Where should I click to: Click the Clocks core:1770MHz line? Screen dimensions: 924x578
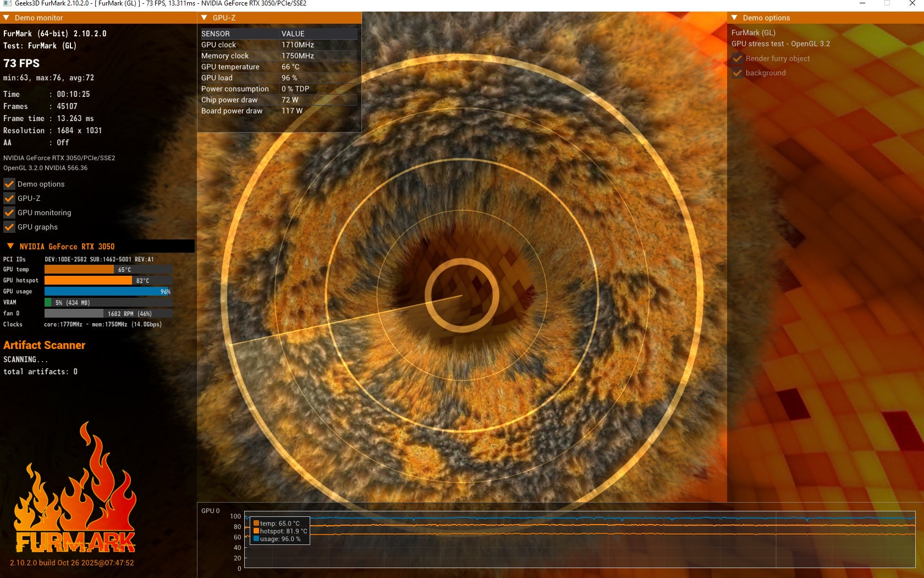(x=82, y=324)
